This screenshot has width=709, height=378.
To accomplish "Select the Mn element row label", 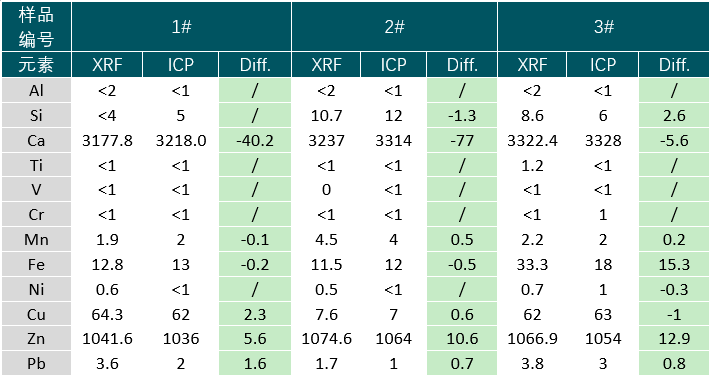I will coord(36,240).
